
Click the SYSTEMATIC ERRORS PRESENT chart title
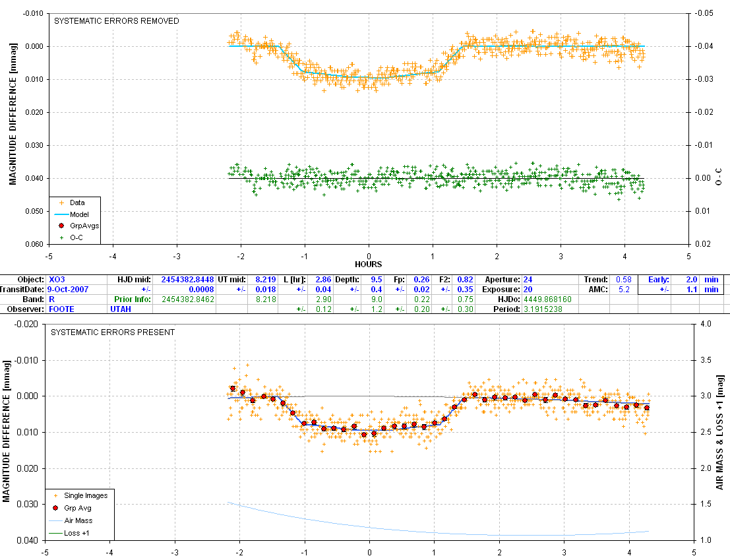point(113,332)
